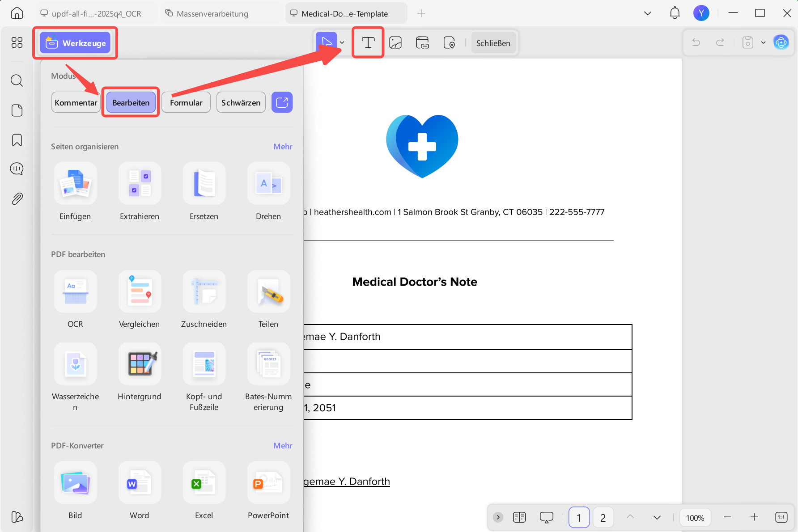This screenshot has height=532, width=798.
Task: Select the Link edit tool
Action: [422, 43]
